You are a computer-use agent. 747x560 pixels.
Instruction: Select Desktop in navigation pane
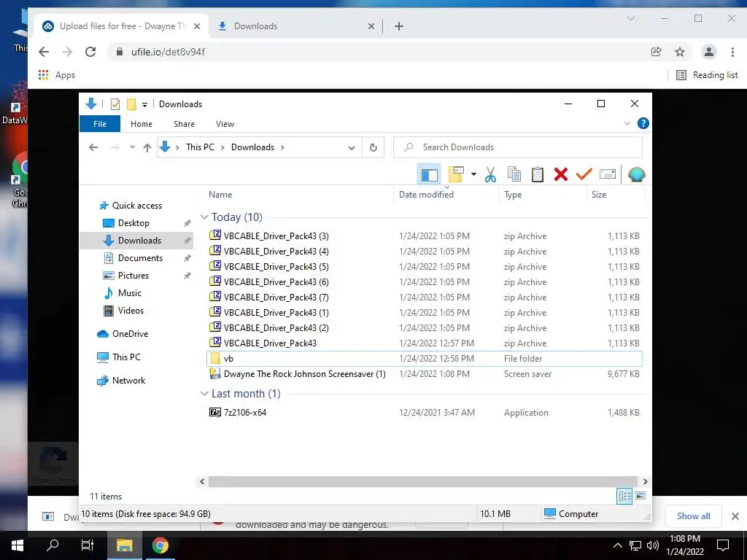133,223
